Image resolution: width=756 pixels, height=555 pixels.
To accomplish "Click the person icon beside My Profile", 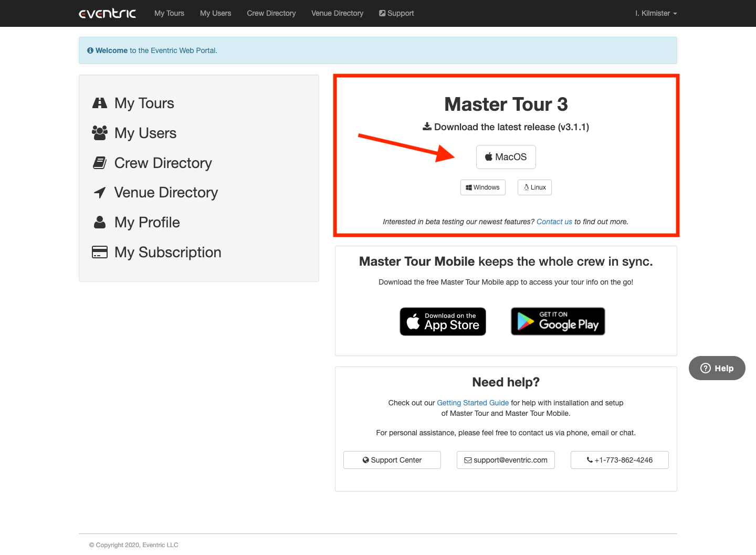I will point(100,222).
